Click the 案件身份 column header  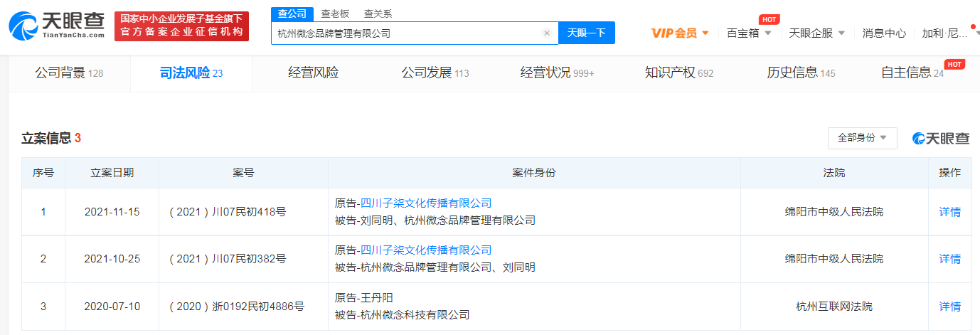(x=534, y=173)
